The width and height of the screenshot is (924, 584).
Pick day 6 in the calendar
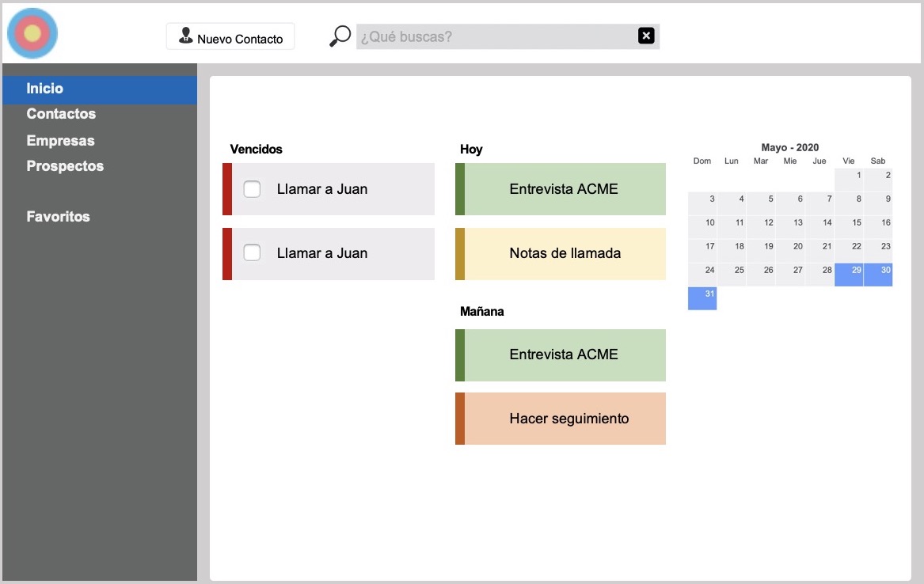coord(790,203)
